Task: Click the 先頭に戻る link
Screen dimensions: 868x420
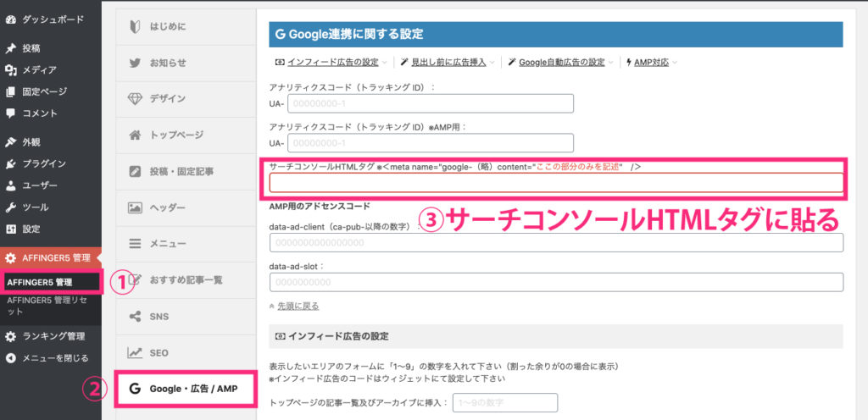Action: coord(298,306)
